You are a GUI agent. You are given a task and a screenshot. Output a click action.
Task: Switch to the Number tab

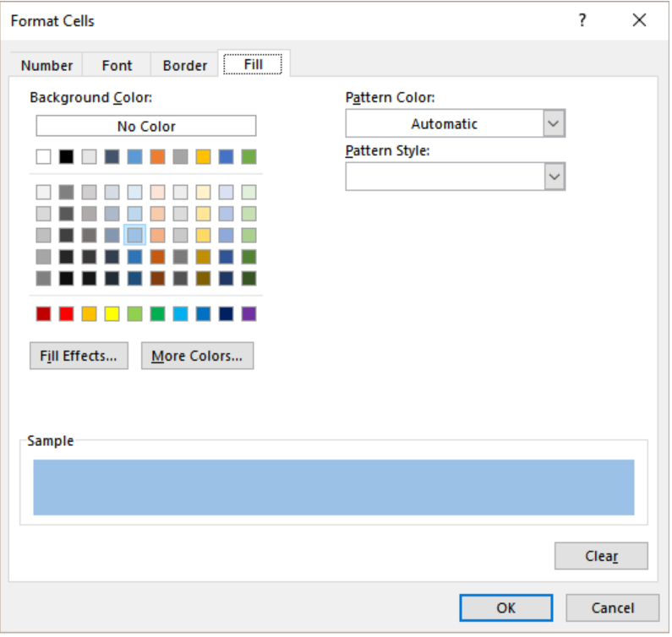46,66
